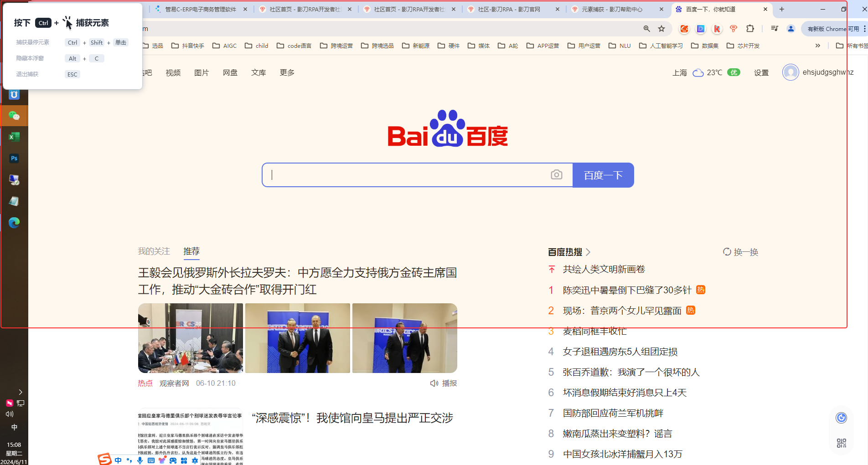
Task: Switch to the 元素捕获 - 影刀帮助中心 tab
Action: coord(618,9)
